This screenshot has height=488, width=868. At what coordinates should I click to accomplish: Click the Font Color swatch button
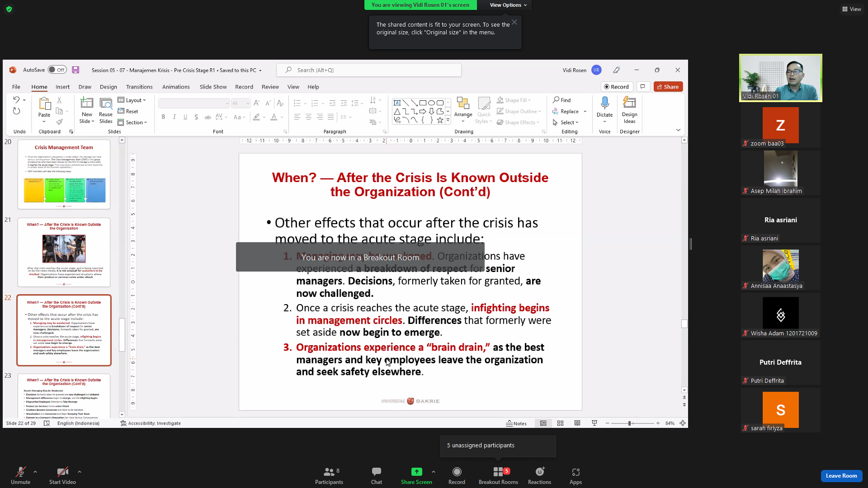pos(274,117)
